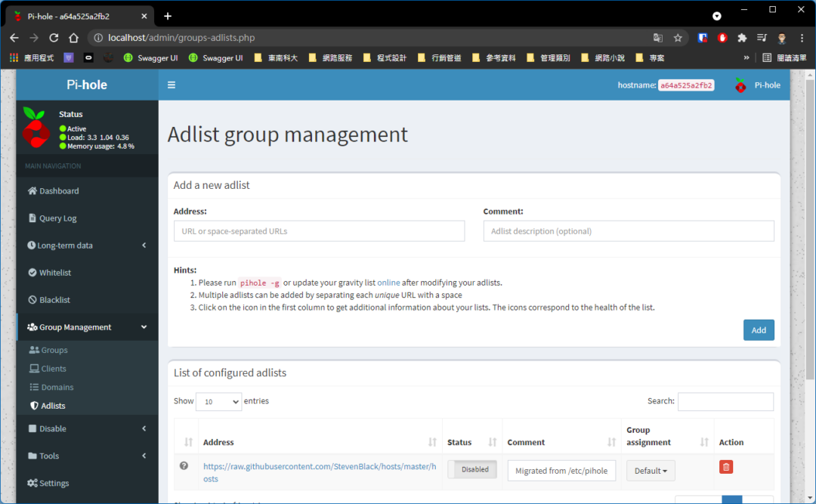Image resolution: width=816 pixels, height=504 pixels.
Task: Edit the Migrated from /etc/pihole comment
Action: pos(561,471)
